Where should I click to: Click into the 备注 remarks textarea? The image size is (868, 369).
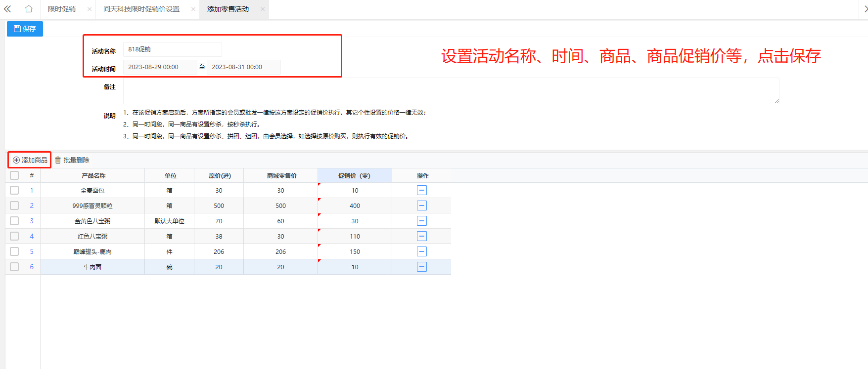(x=450, y=91)
